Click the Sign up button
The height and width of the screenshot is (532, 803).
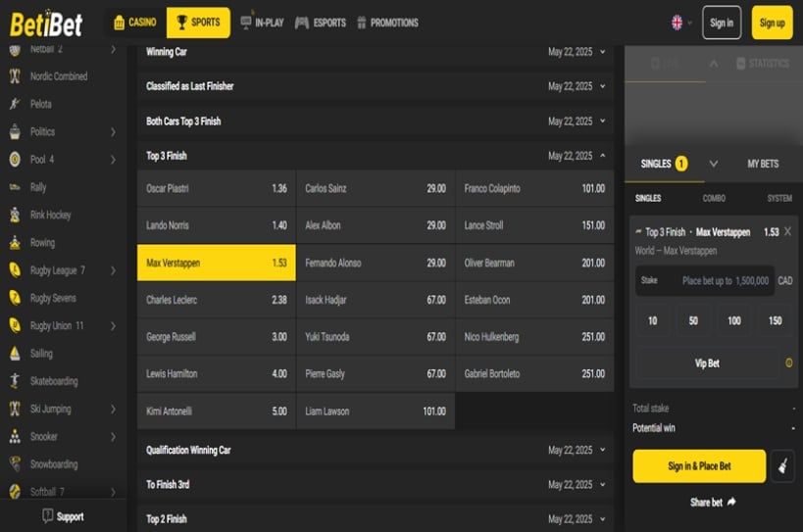pyautogui.click(x=772, y=23)
